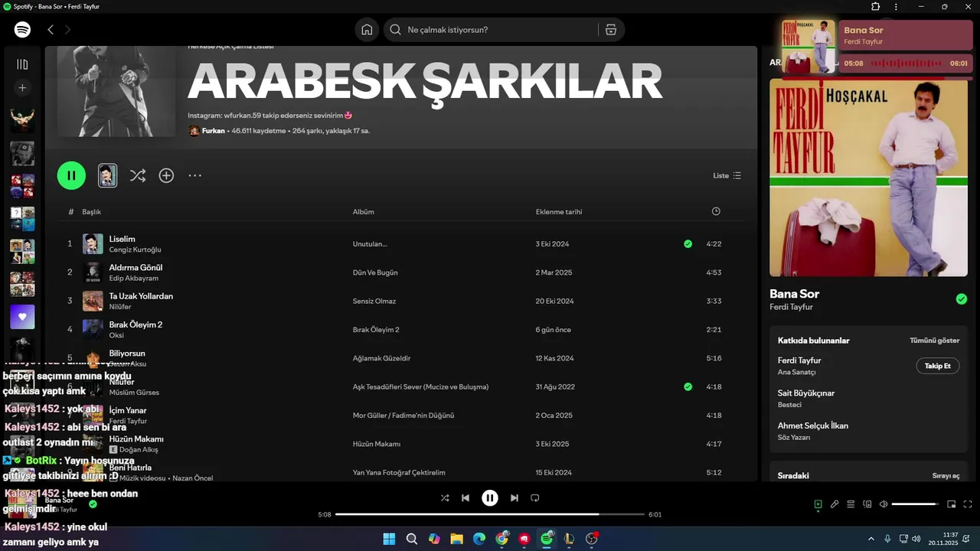Toggle Now Playing view icon
Image resolution: width=980 pixels, height=551 pixels.
click(x=818, y=504)
